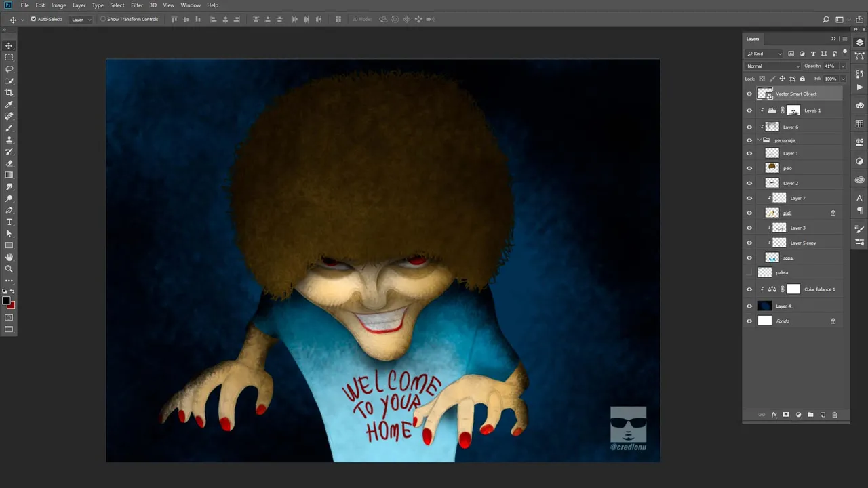Viewport: 868px width, 488px height.
Task: Select the Dodge tool
Action: point(9,199)
